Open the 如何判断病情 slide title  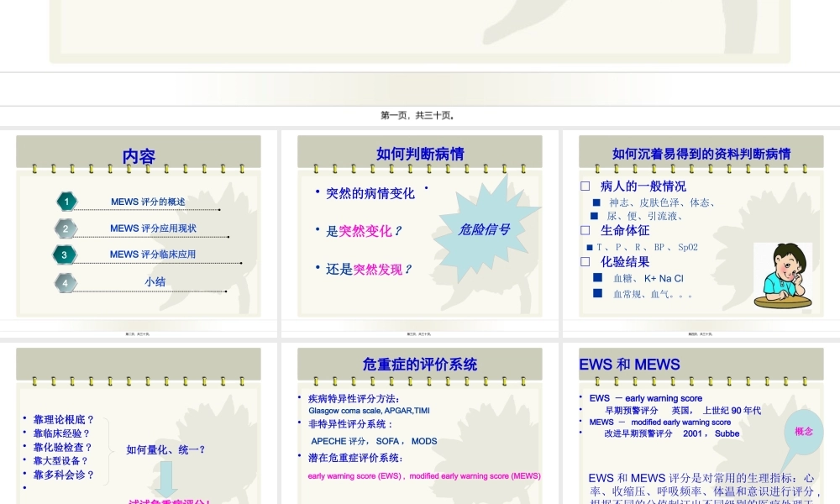click(420, 154)
